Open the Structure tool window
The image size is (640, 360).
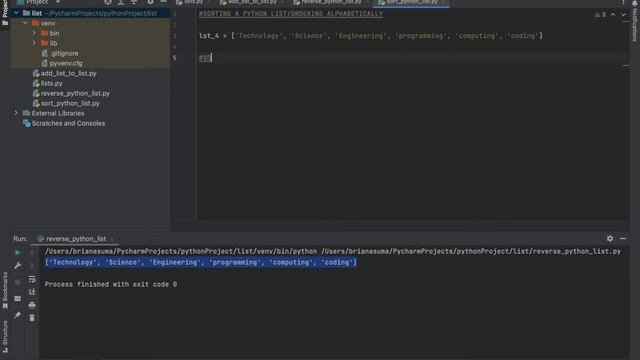(5, 336)
